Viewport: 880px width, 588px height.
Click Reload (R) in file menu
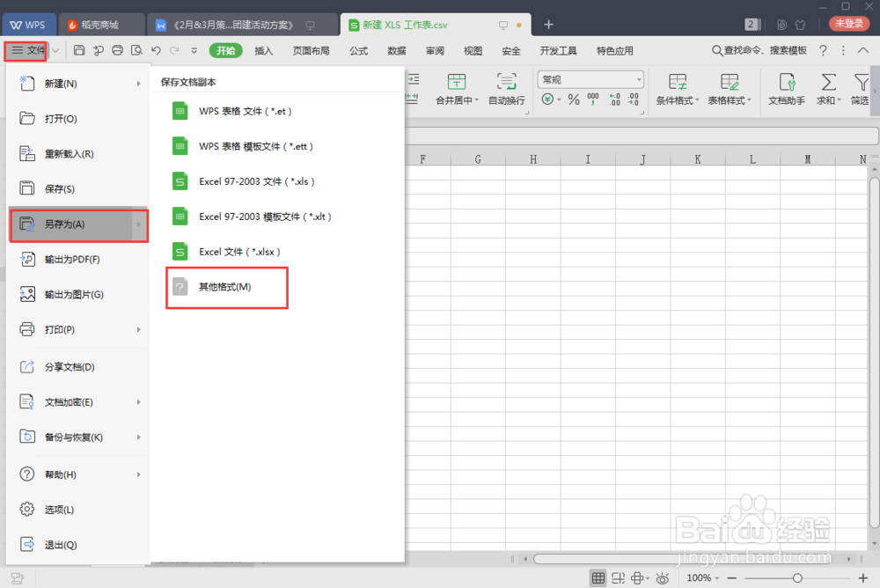coord(78,154)
